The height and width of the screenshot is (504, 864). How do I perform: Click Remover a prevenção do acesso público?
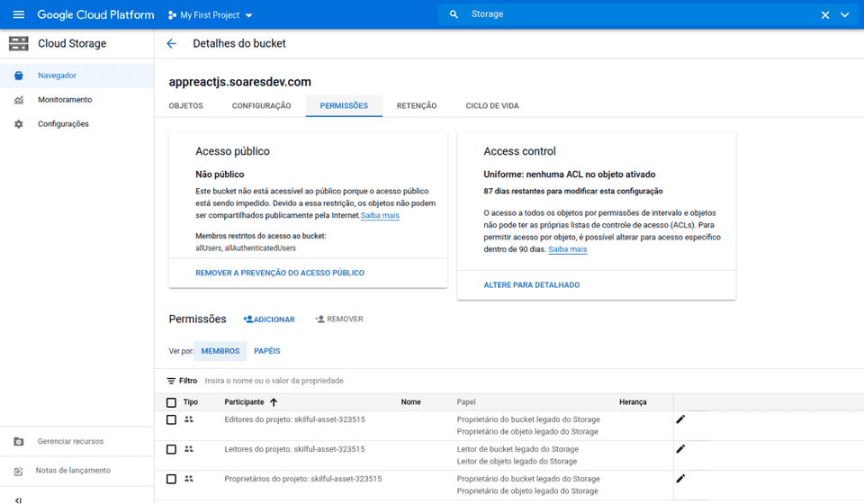click(280, 273)
